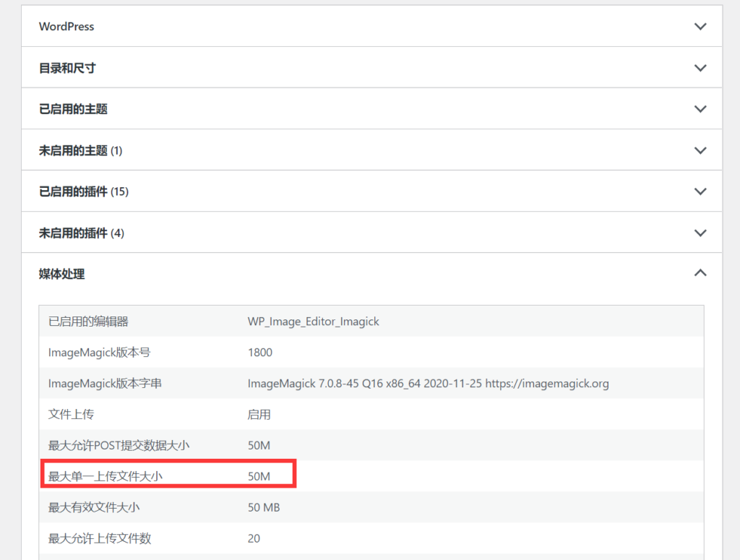Click the 已启用的编辑器 row label
The image size is (740, 560).
(x=88, y=322)
